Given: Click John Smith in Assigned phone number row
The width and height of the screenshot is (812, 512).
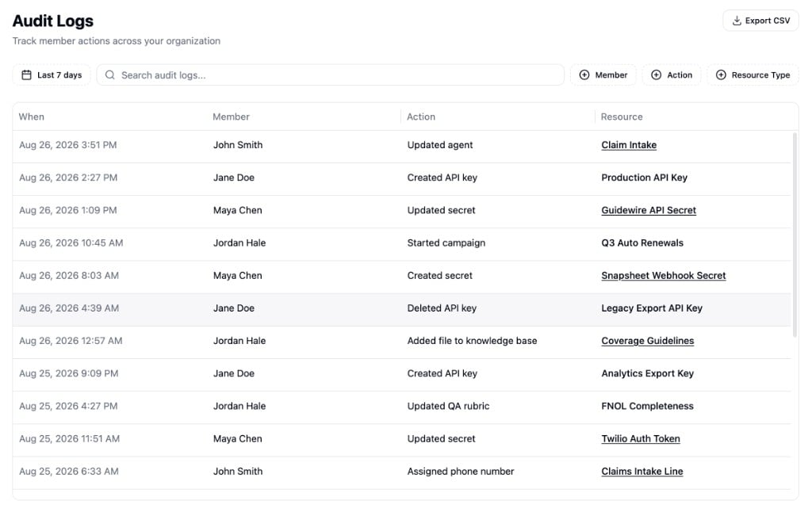Looking at the screenshot, I should (x=238, y=472).
